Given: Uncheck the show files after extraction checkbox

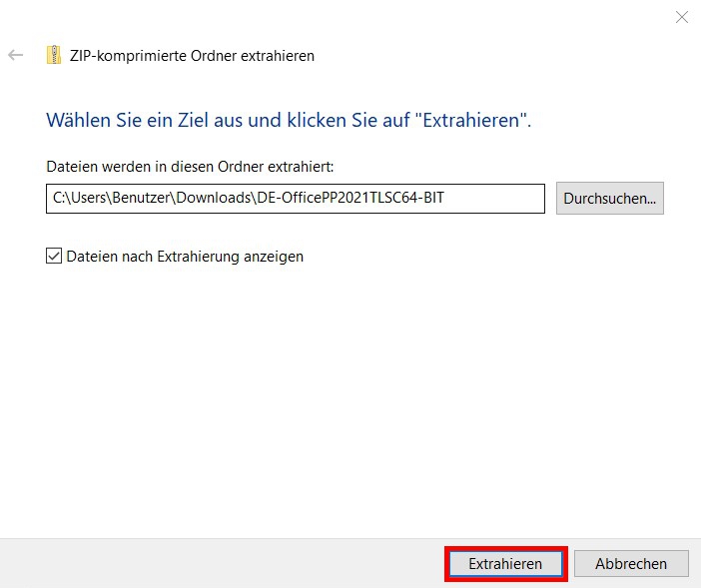Looking at the screenshot, I should pos(54,257).
